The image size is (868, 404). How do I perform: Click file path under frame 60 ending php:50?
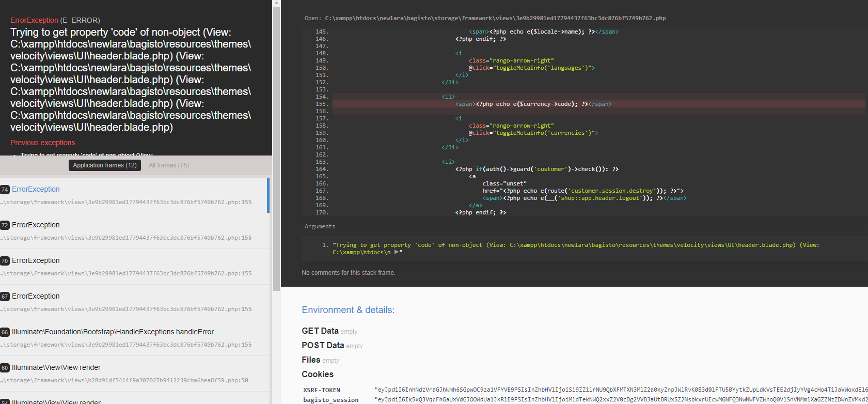click(124, 380)
